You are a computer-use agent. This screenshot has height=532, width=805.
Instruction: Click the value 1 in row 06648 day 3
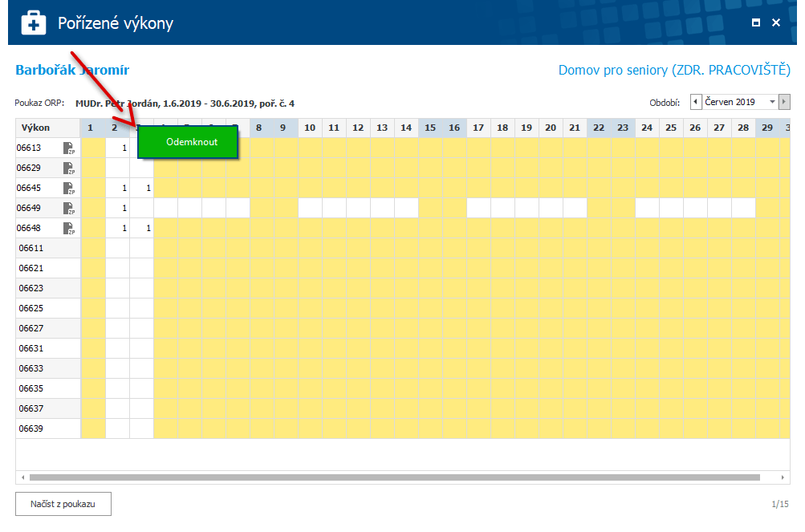[148, 228]
